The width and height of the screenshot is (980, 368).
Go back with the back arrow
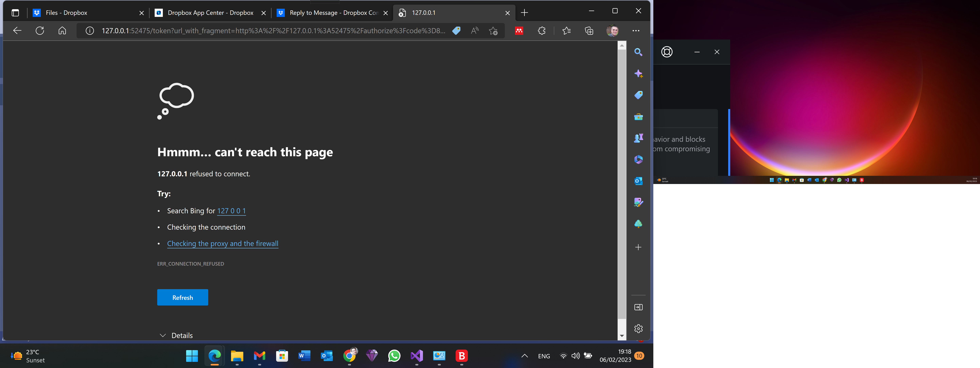tap(17, 30)
